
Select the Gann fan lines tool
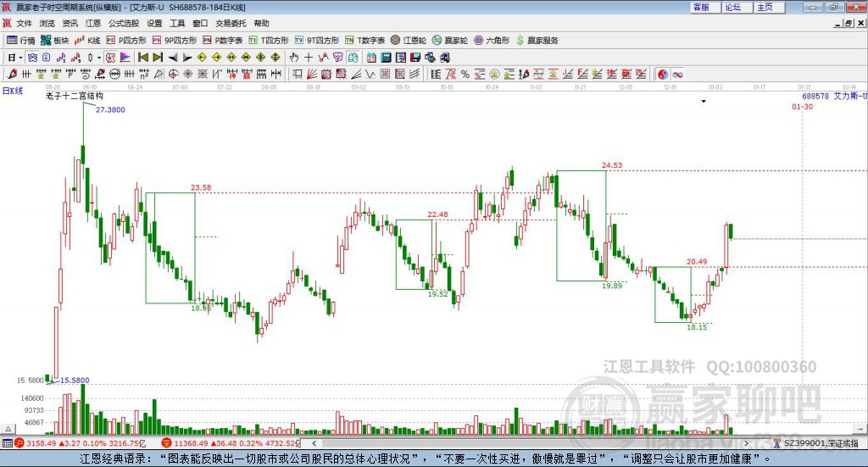(313, 74)
